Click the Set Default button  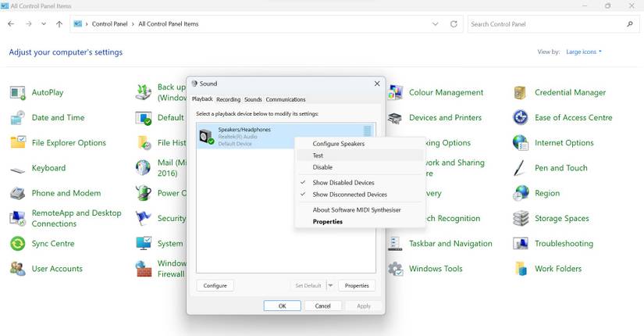coord(308,285)
